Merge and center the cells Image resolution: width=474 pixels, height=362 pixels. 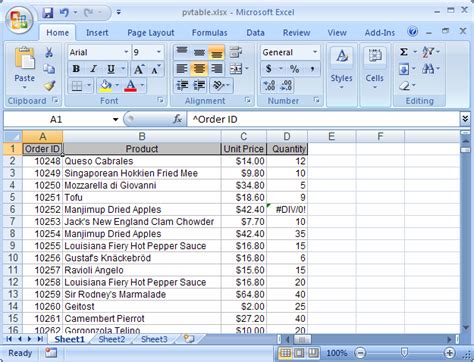click(236, 69)
